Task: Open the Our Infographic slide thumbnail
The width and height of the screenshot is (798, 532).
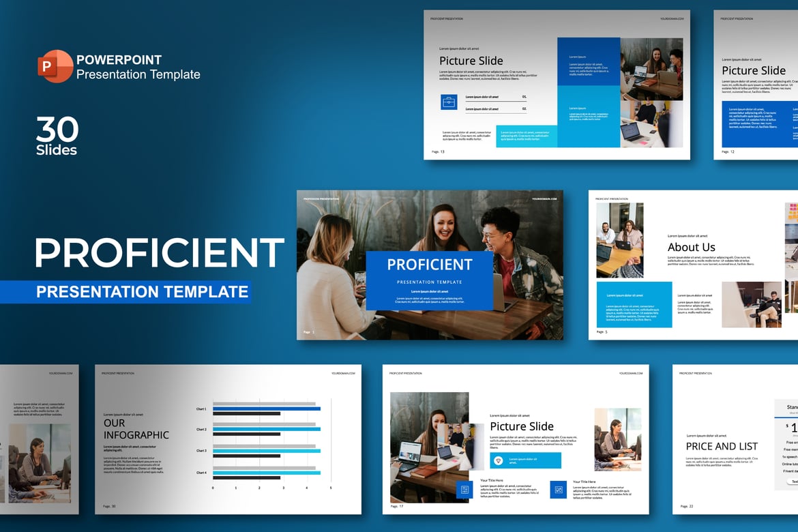Action: click(x=228, y=439)
